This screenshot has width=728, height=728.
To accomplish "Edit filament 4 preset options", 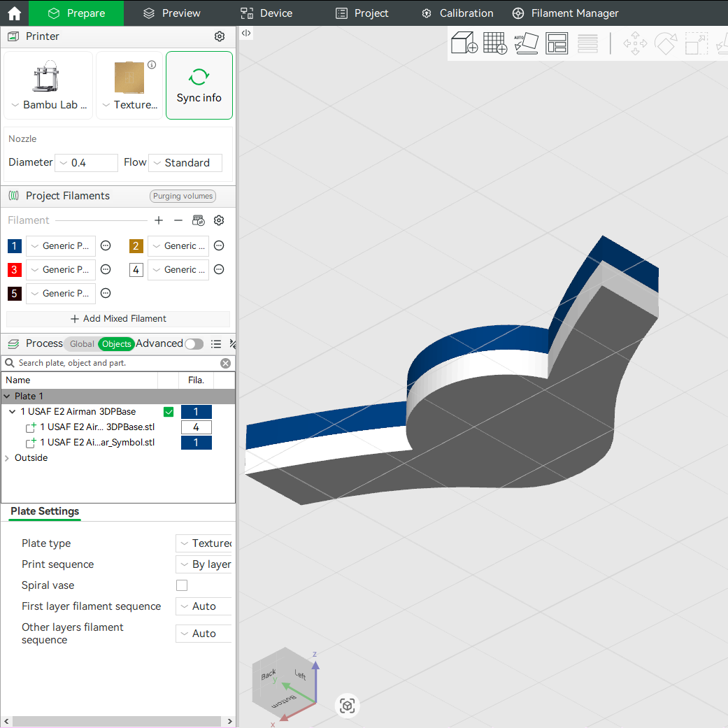I will click(219, 269).
